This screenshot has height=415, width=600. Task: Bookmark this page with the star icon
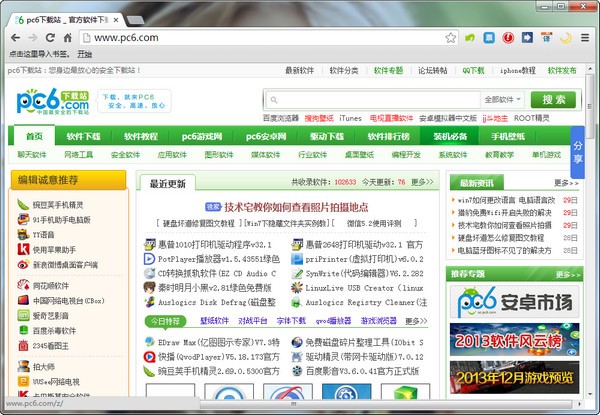(451, 38)
